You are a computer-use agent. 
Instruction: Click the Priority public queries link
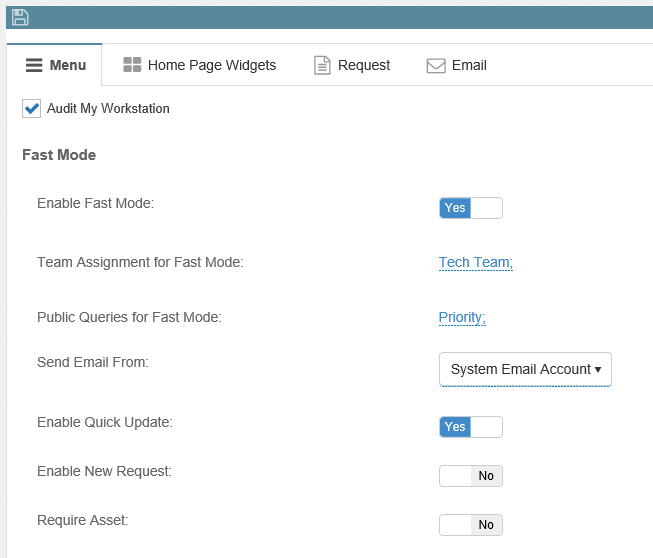tap(462, 318)
